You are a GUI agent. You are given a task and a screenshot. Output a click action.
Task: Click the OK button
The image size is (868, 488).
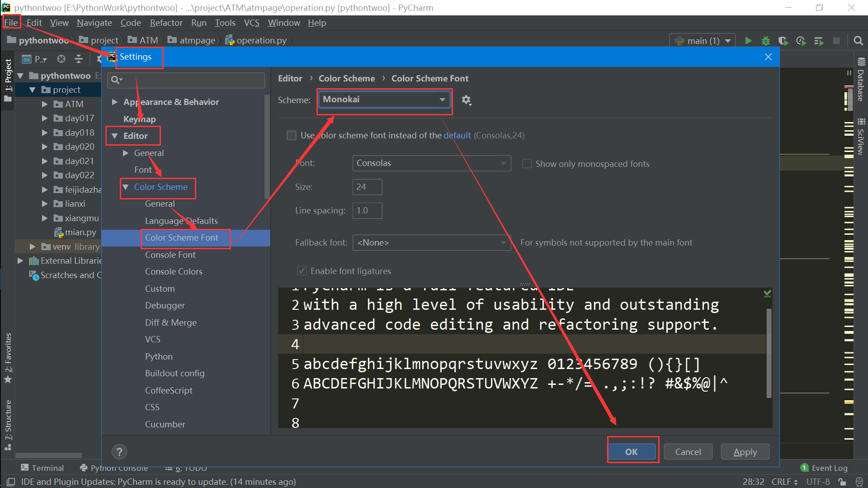632,452
